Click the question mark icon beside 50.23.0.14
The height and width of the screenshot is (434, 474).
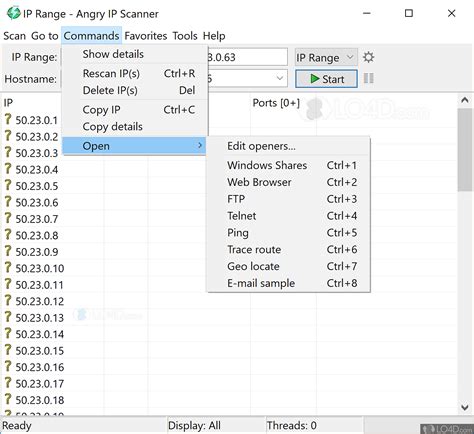(x=8, y=334)
